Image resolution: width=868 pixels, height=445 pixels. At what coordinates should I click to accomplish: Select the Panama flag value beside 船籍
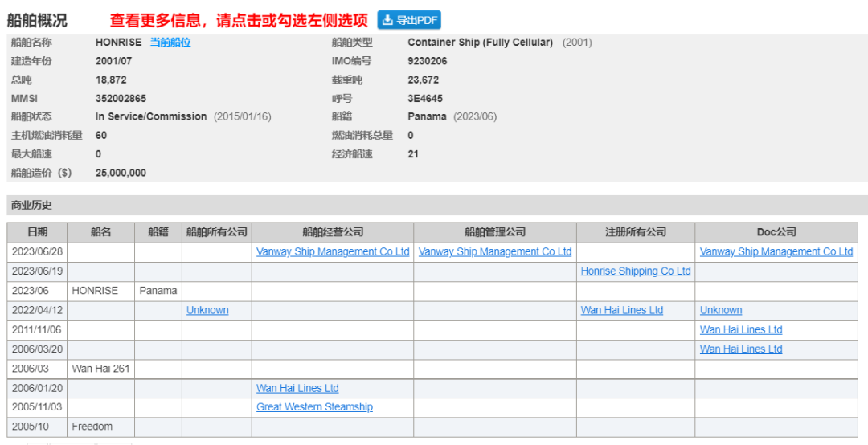427,116
